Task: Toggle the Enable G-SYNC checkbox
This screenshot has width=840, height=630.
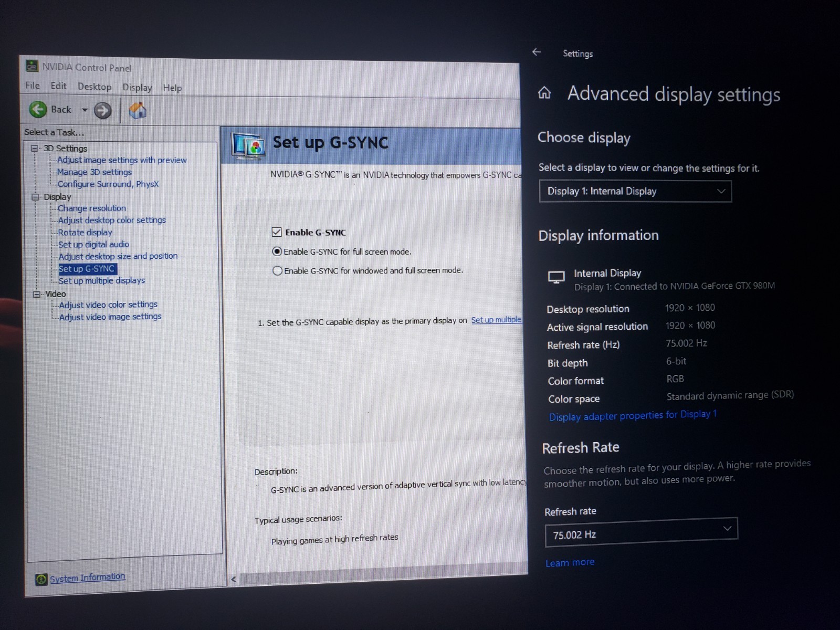Action: click(x=277, y=232)
